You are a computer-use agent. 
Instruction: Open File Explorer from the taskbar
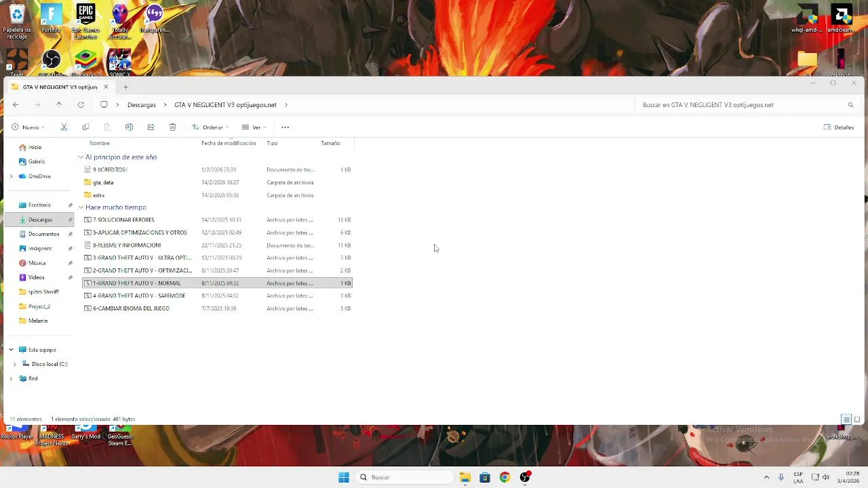465,477
